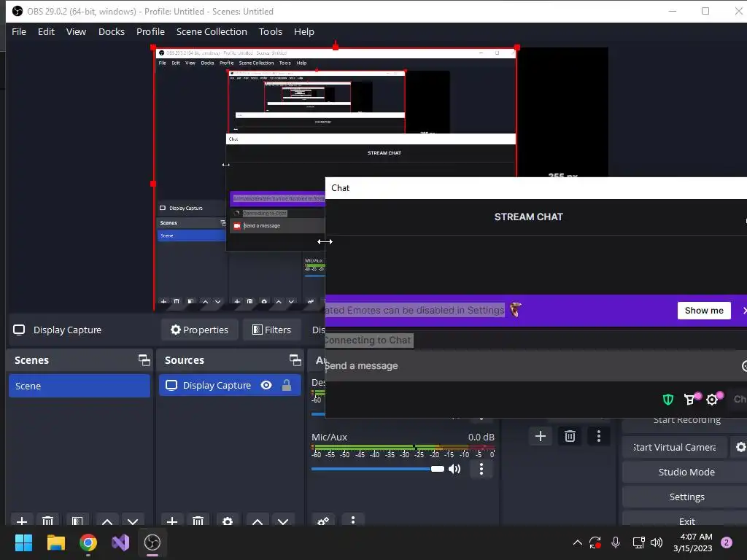Open the Docks menu

112,31
